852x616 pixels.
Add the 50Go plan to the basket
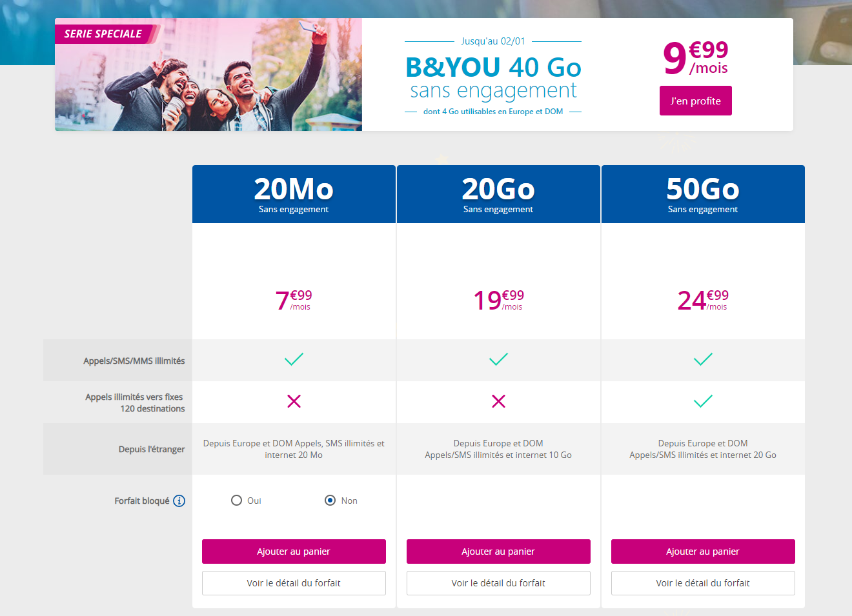pyautogui.click(x=703, y=551)
